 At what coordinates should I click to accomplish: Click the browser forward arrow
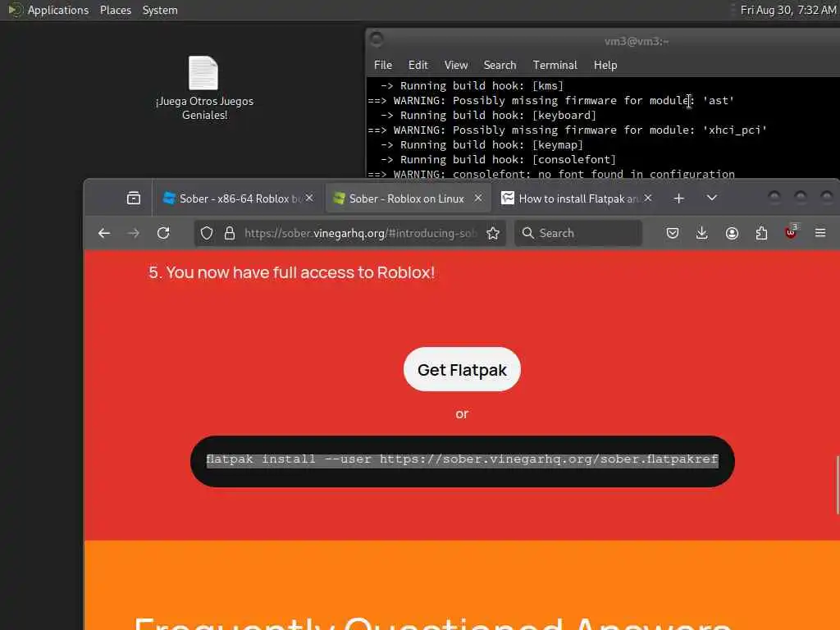click(134, 233)
